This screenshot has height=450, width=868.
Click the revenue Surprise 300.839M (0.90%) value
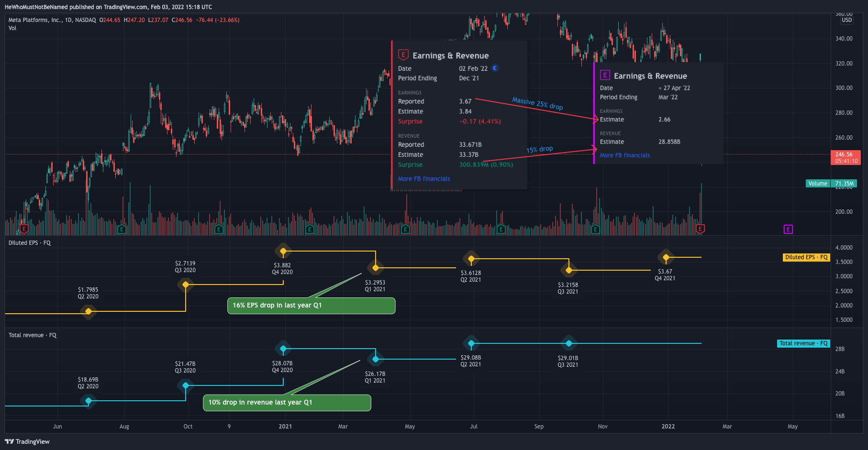click(x=486, y=165)
